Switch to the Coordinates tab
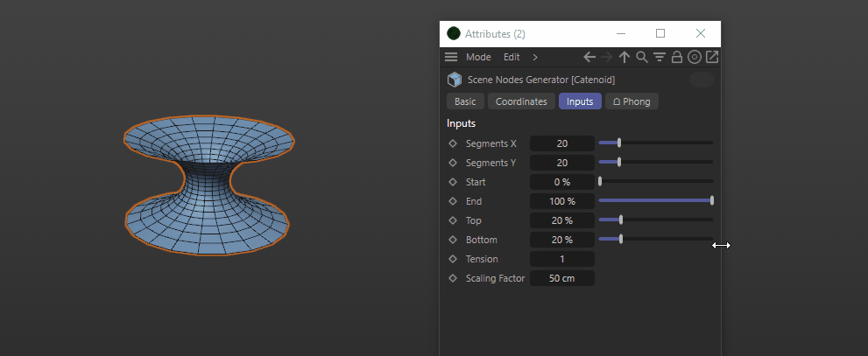The width and height of the screenshot is (868, 356). [x=521, y=101]
